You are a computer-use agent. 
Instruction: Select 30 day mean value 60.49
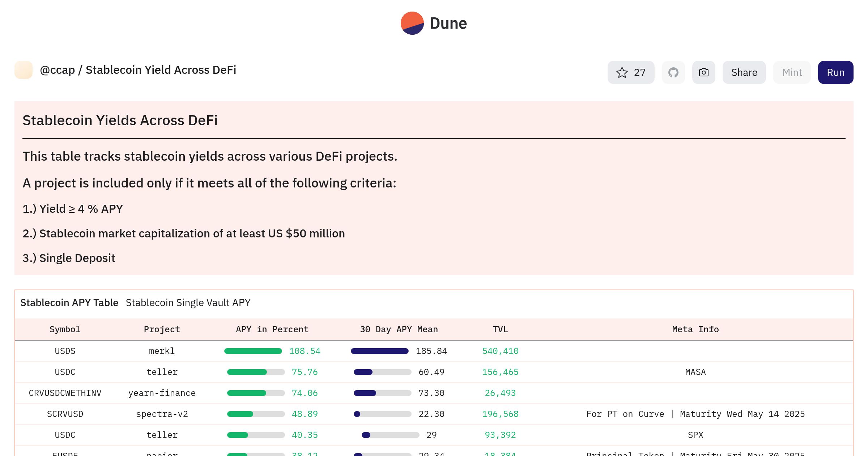pos(431,372)
